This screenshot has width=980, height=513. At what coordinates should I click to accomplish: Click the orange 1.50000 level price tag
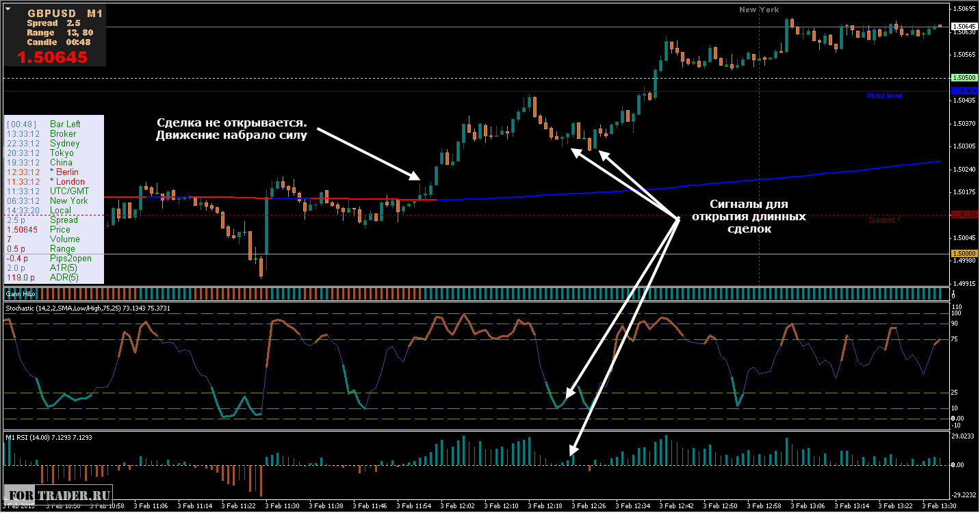[964, 254]
